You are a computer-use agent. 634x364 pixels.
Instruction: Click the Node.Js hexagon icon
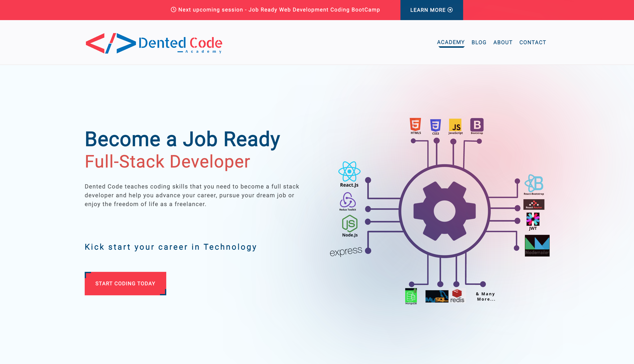(349, 223)
